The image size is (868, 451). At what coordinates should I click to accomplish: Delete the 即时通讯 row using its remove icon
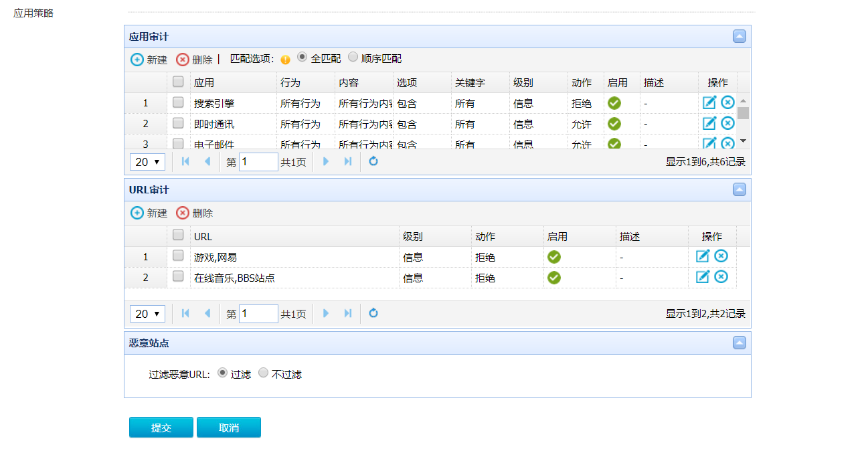pyautogui.click(x=727, y=123)
